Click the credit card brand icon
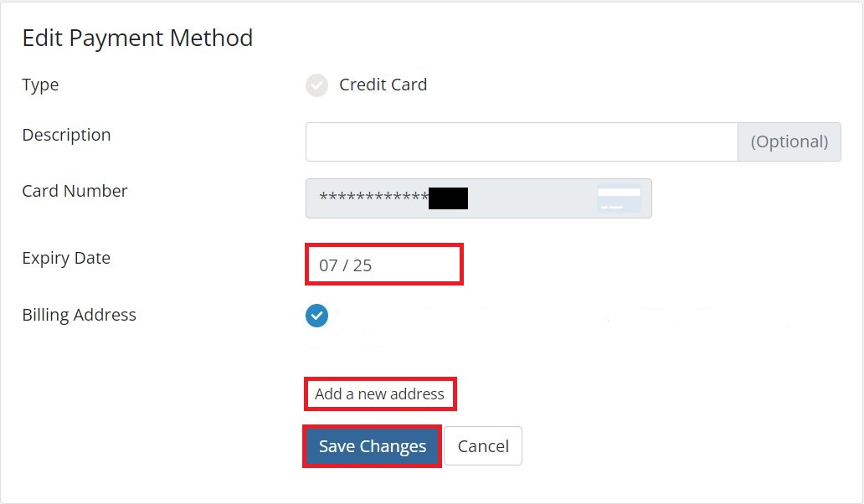This screenshot has height=504, width=864. tap(619, 198)
